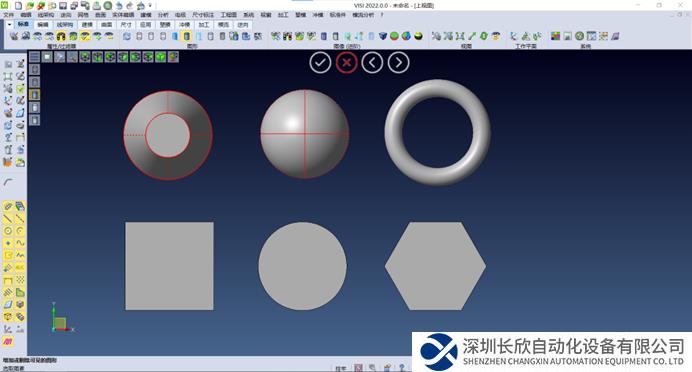Go back with the left arrow circle
The width and height of the screenshot is (692, 372).
(x=372, y=63)
